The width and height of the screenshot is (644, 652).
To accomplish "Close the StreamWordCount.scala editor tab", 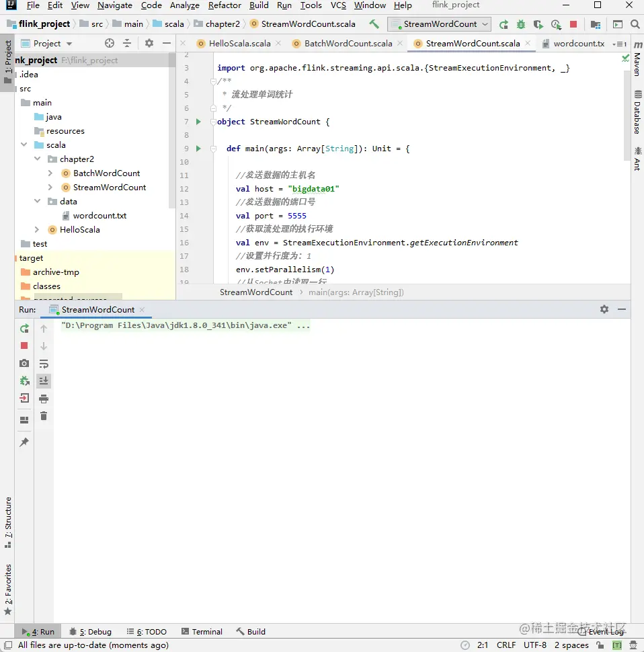I will click(x=528, y=43).
